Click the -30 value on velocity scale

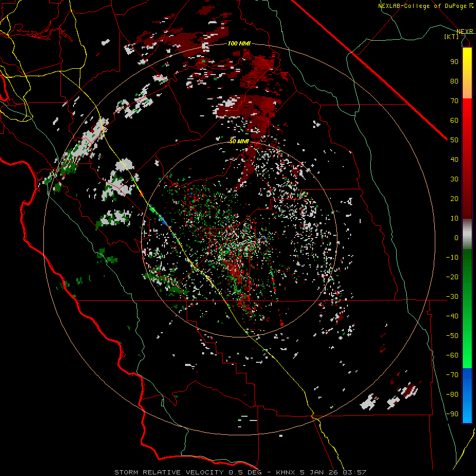pyautogui.click(x=452, y=297)
